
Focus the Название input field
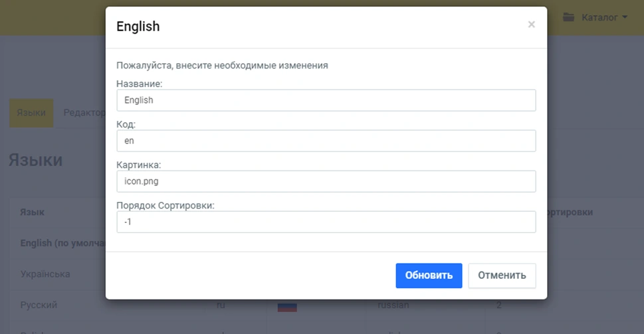point(326,100)
